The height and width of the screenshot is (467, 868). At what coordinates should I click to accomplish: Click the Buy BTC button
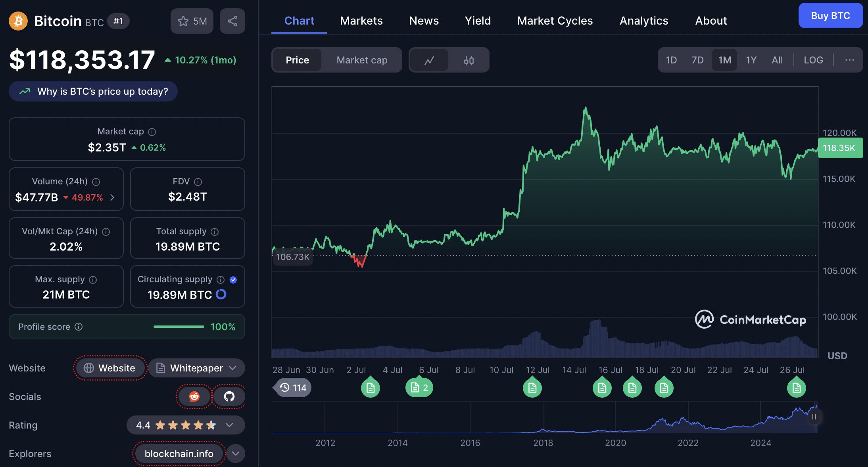coord(830,16)
